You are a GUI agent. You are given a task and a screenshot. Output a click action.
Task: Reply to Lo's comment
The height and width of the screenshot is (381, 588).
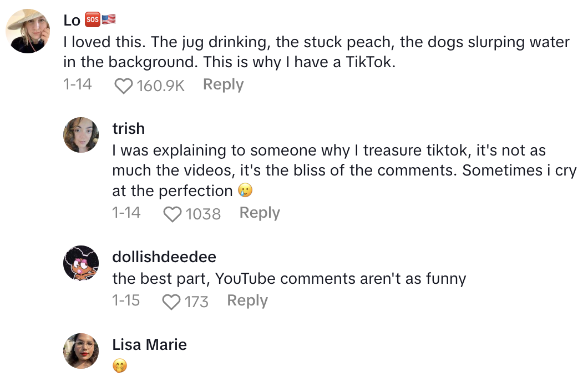tap(223, 85)
